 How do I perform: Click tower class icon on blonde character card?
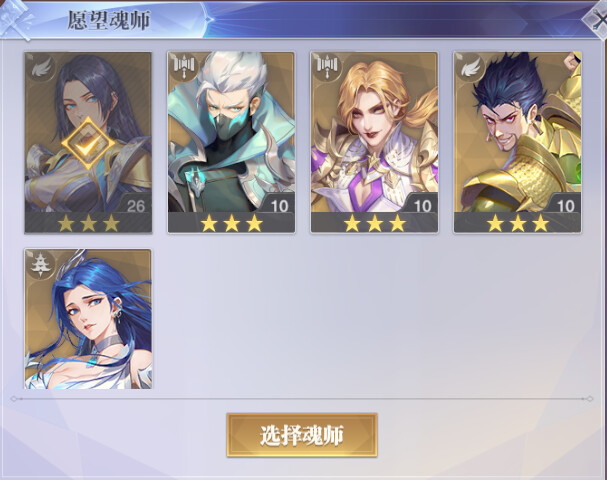[x=327, y=68]
